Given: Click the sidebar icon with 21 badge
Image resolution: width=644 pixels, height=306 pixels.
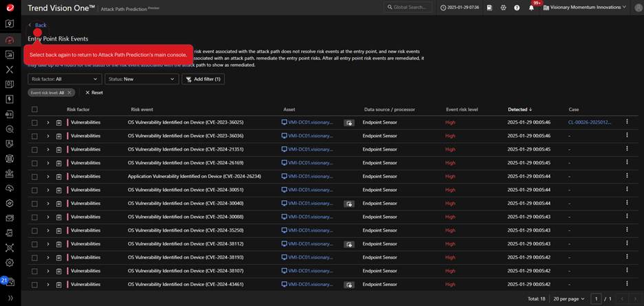Looking at the screenshot, I should click(9, 281).
